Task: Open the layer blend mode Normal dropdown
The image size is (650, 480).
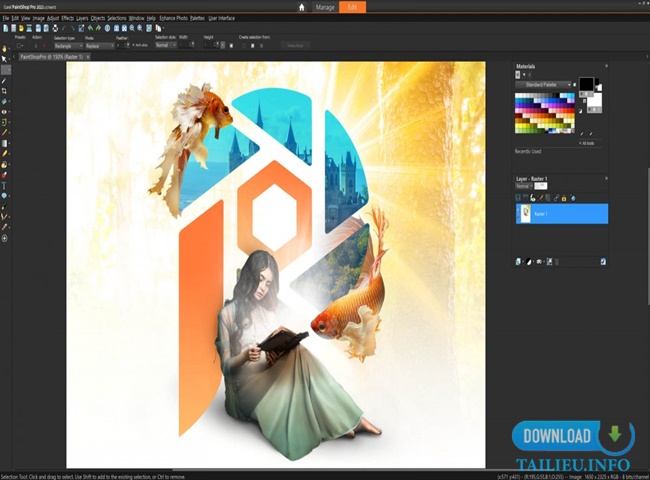Action: click(524, 186)
